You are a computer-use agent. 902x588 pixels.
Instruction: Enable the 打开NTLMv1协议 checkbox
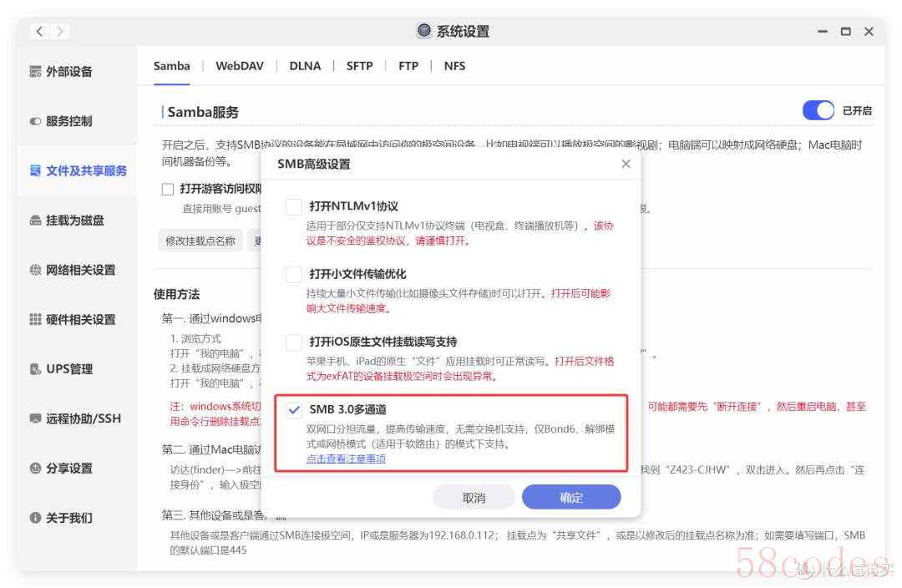pyautogui.click(x=294, y=206)
